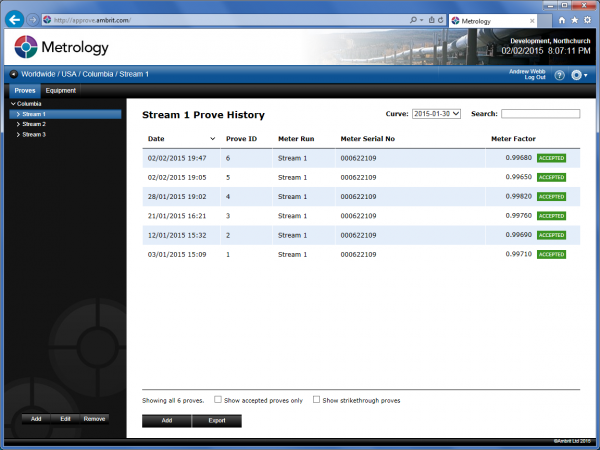Click the sidebar Edit button
Screen dimensions: 600x450
click(x=65, y=419)
